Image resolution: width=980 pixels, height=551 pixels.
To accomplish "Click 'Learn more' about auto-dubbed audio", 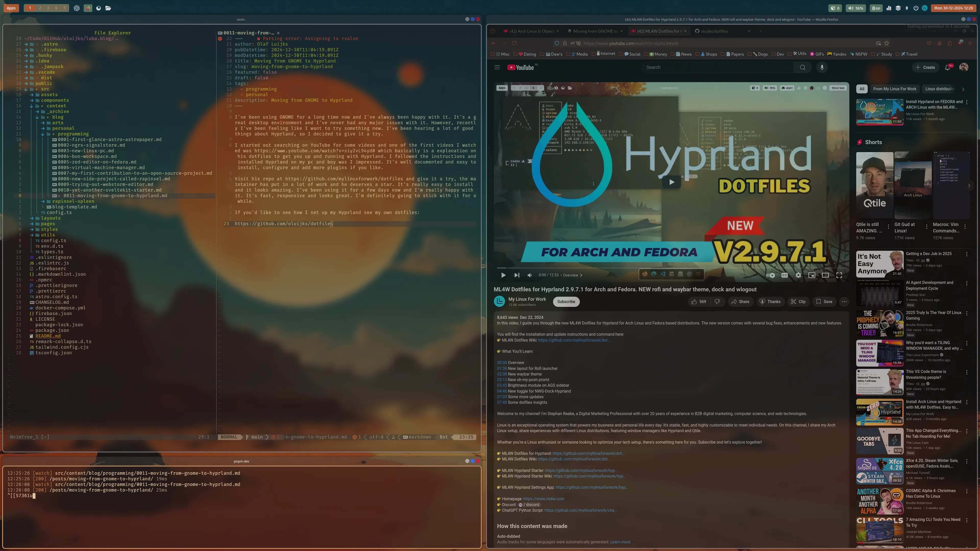I will point(620,542).
